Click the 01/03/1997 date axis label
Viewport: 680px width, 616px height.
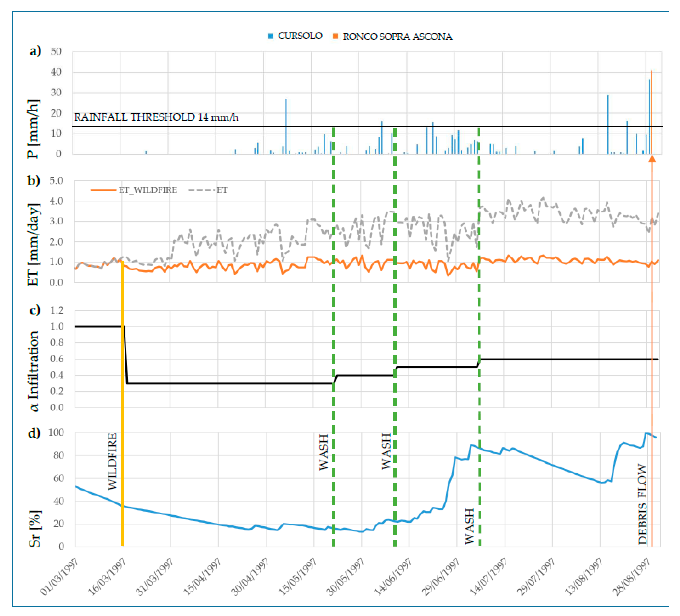[x=59, y=577]
